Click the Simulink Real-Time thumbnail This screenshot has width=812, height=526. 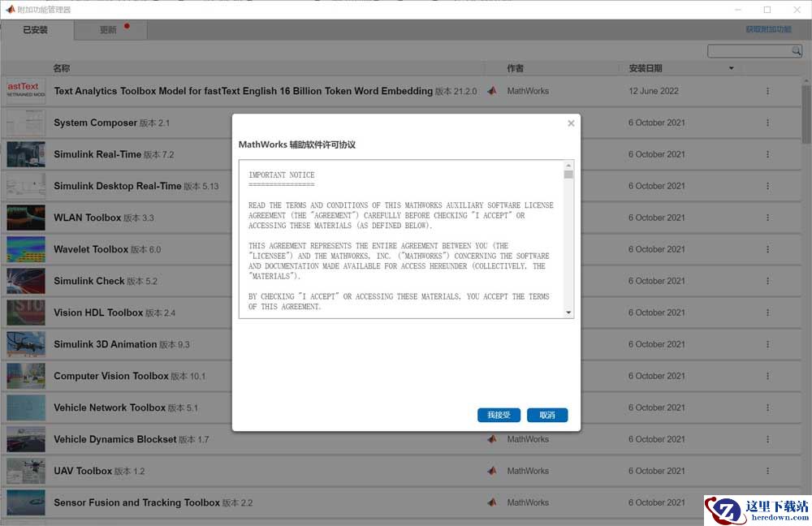[x=26, y=154]
